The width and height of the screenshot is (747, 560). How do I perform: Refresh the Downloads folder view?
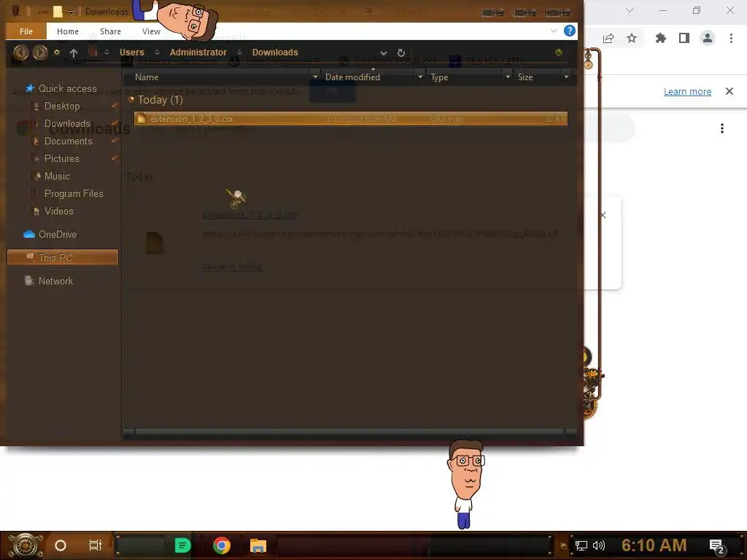tap(401, 52)
